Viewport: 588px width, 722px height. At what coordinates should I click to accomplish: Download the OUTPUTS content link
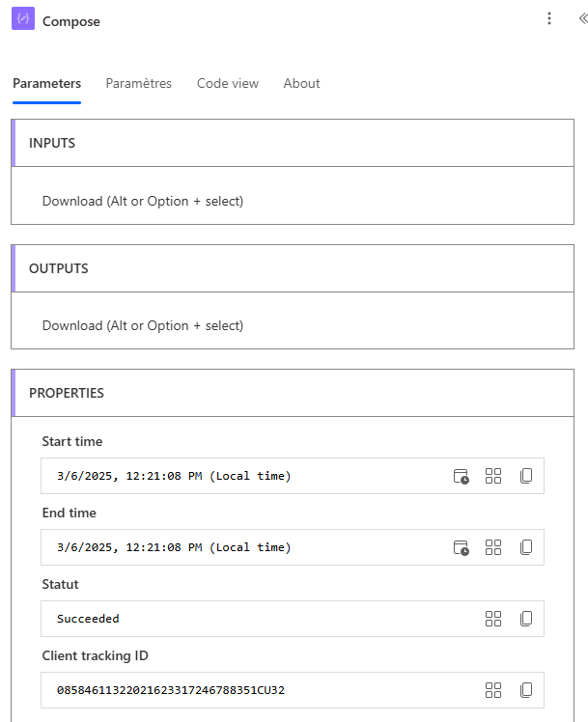click(x=143, y=325)
